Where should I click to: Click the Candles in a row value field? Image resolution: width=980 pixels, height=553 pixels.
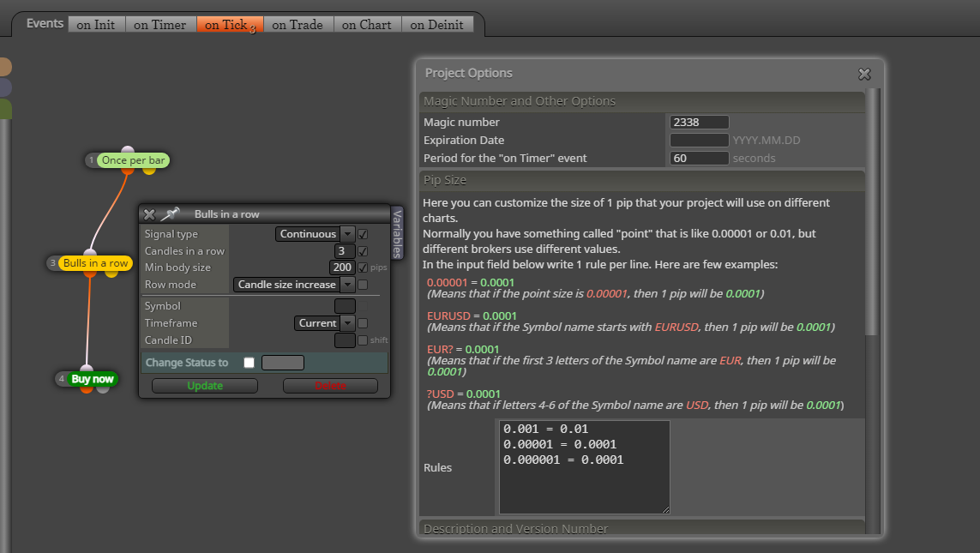(345, 250)
